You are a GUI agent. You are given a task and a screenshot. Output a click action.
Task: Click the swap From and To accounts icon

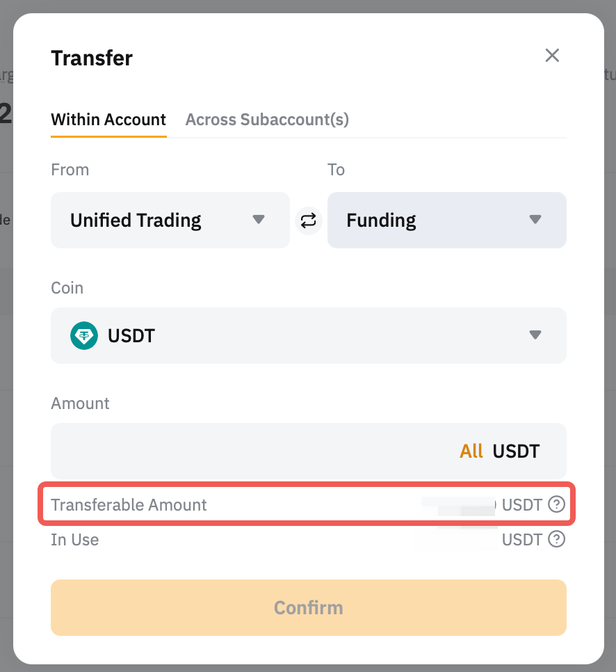308,221
